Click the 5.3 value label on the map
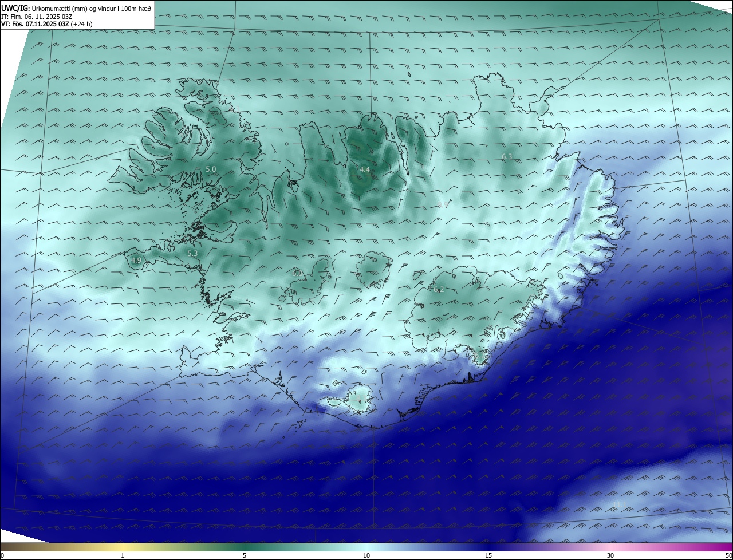This screenshot has width=733, height=560. (192, 253)
